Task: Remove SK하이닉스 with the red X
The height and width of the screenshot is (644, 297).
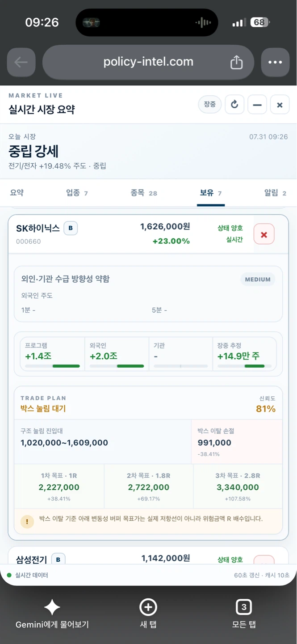Action: point(264,234)
